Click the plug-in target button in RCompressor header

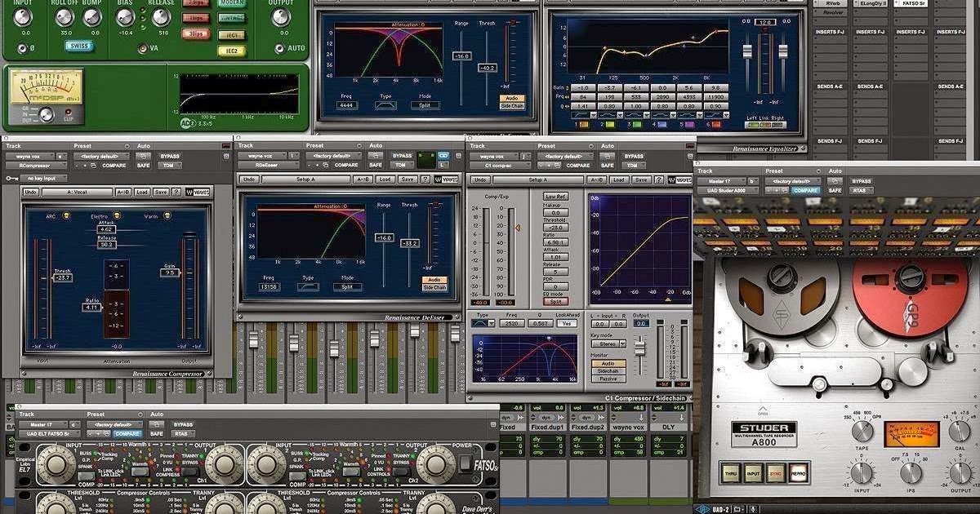pos(226,156)
